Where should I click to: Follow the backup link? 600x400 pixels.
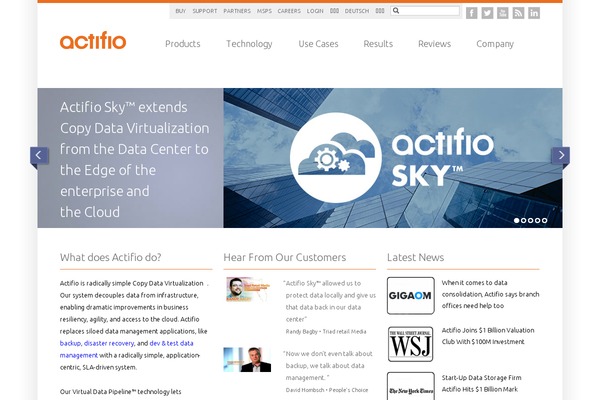[70, 343]
